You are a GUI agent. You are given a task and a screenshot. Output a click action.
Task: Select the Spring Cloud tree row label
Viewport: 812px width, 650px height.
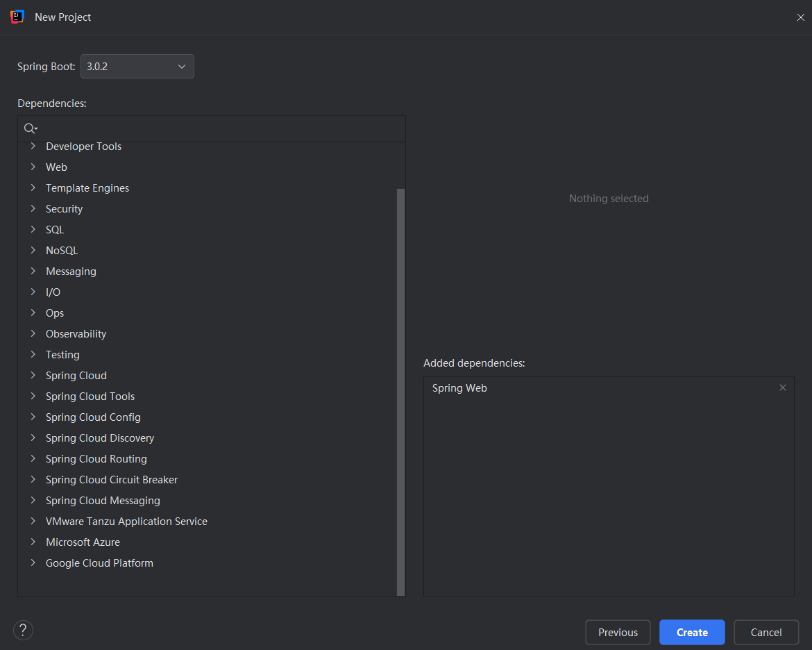click(x=76, y=375)
